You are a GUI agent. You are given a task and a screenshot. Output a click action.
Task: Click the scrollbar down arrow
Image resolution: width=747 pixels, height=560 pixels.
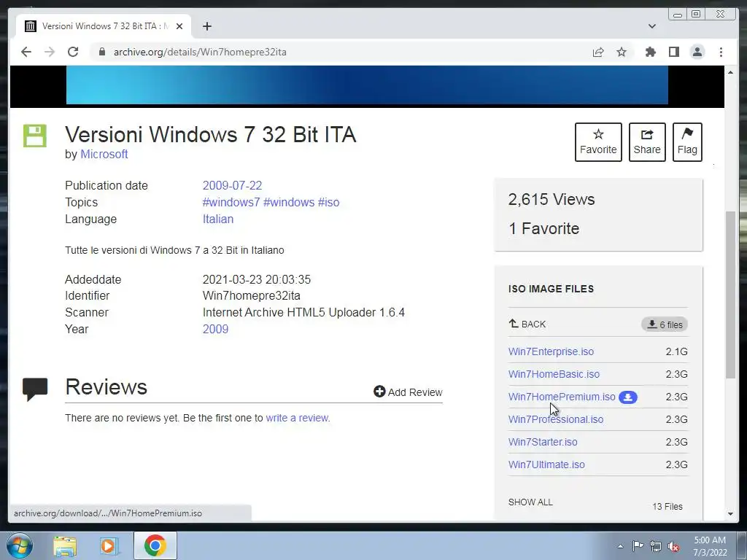click(730, 514)
